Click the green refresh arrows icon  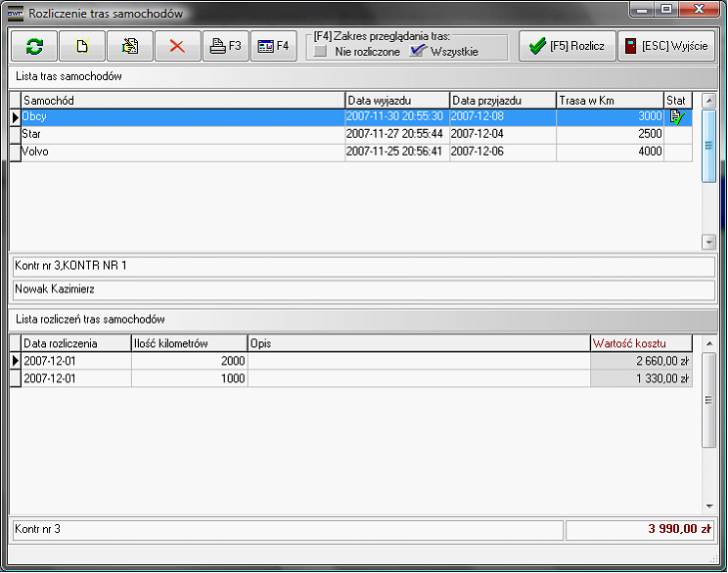pyautogui.click(x=34, y=46)
